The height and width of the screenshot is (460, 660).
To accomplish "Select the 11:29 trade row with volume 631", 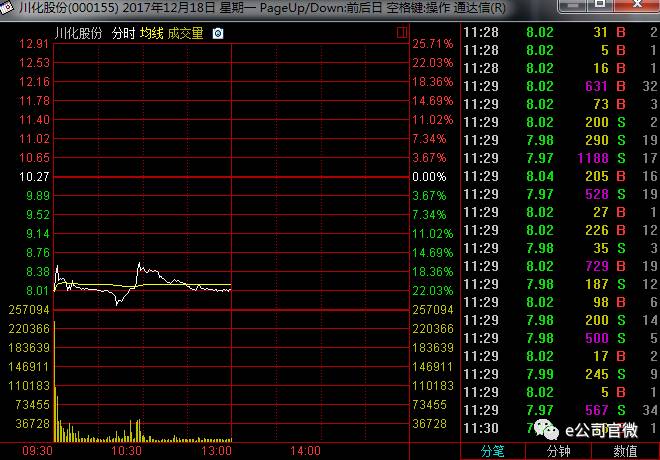I will (x=560, y=86).
